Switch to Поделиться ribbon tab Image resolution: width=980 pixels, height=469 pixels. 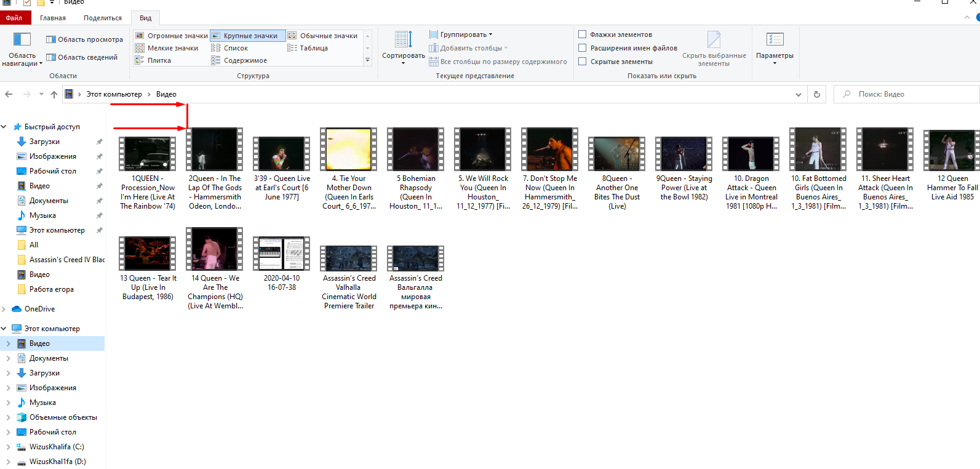pos(103,18)
